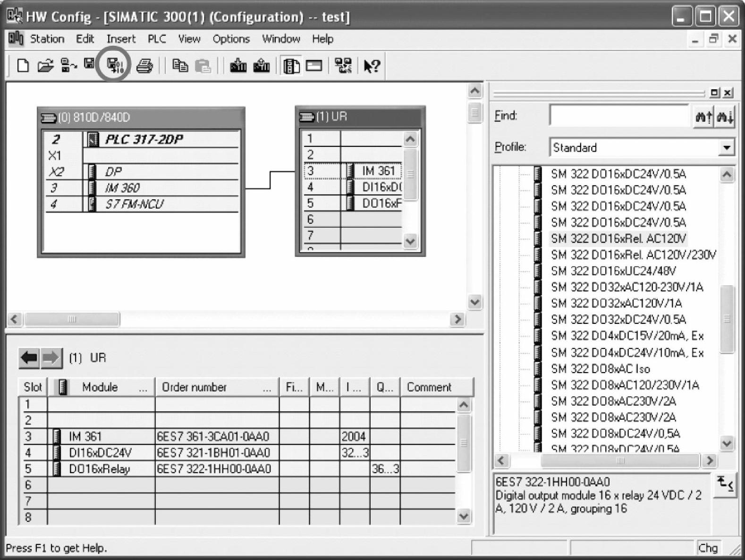Open the Profile dropdown showing Standard

tap(727, 147)
